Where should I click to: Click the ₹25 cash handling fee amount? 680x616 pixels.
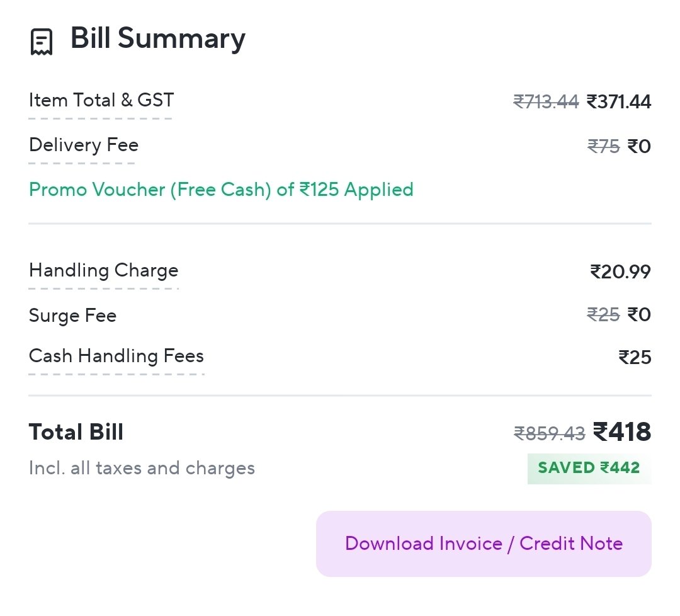pos(635,358)
